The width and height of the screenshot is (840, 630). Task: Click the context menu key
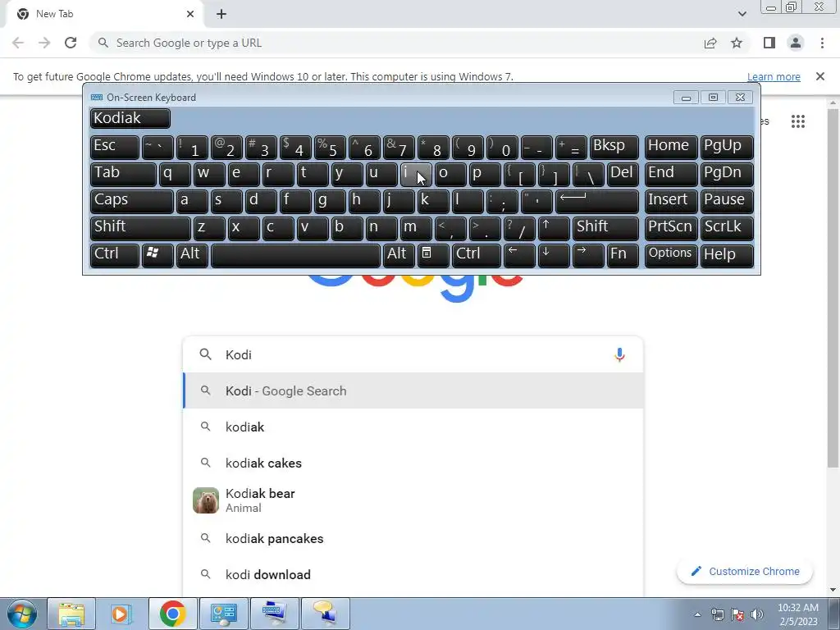pyautogui.click(x=433, y=255)
